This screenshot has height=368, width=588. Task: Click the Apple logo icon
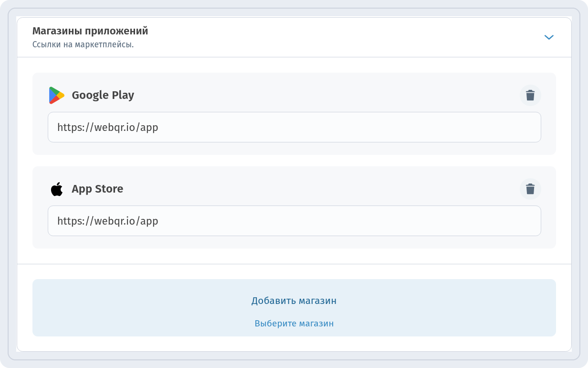[56, 189]
